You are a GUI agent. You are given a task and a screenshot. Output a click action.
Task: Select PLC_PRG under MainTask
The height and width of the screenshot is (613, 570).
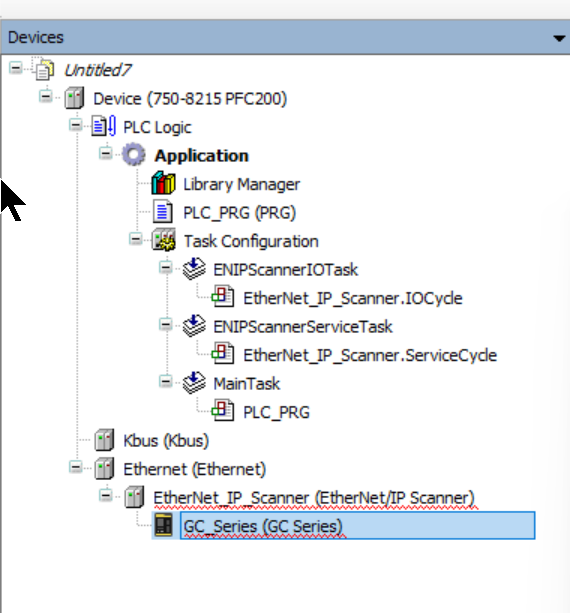tap(276, 412)
